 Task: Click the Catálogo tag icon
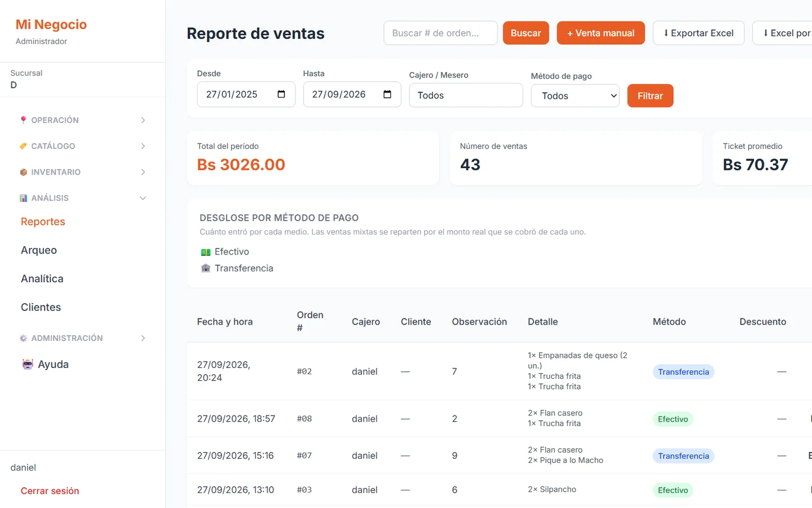tap(23, 146)
